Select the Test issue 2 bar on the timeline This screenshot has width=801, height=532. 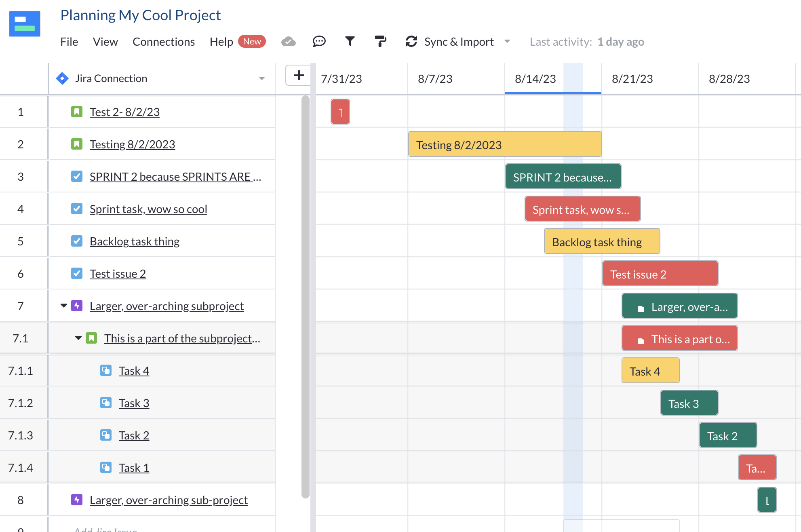[660, 273]
